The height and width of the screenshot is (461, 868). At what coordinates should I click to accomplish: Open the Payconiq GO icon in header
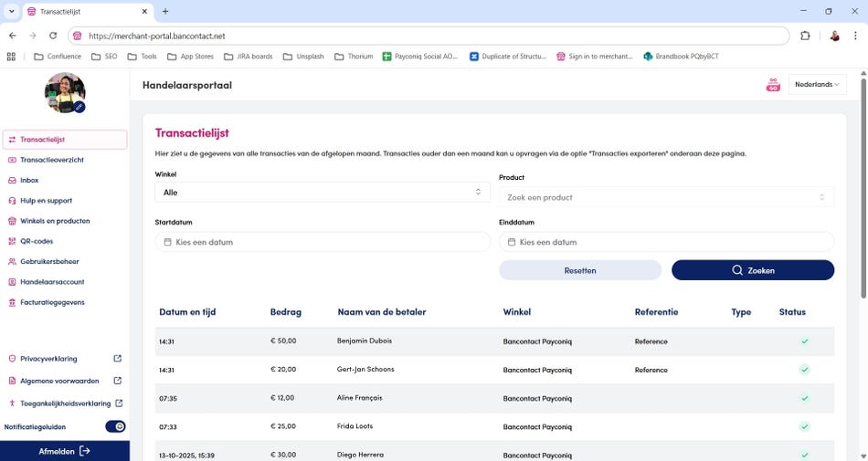773,85
